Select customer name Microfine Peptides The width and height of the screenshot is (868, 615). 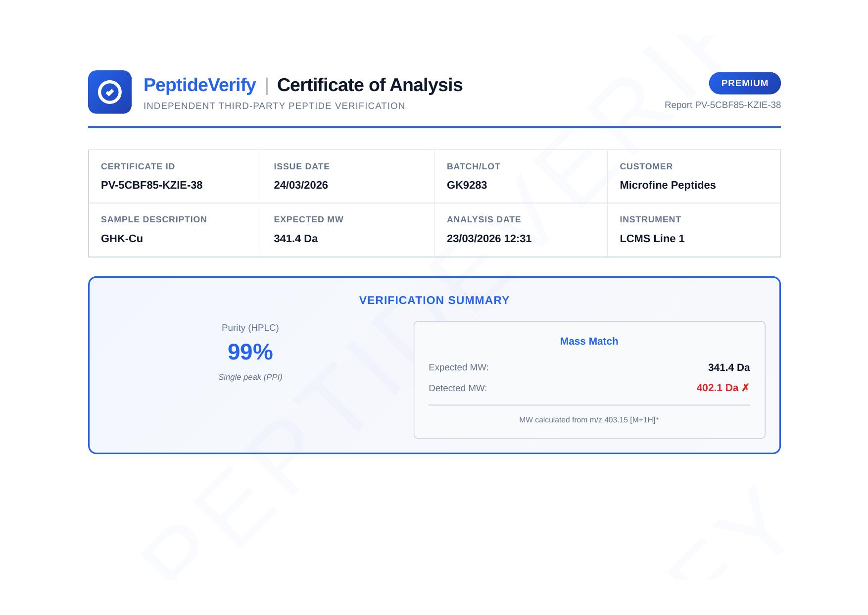[668, 185]
